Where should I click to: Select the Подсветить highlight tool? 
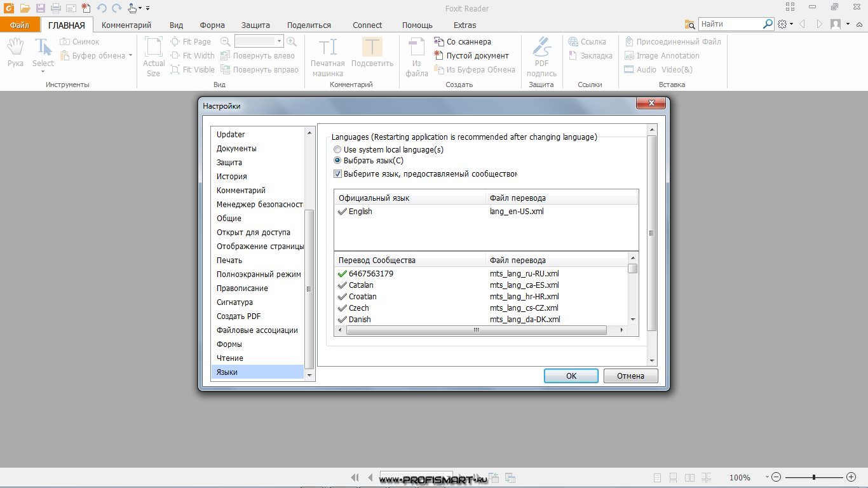click(x=372, y=52)
